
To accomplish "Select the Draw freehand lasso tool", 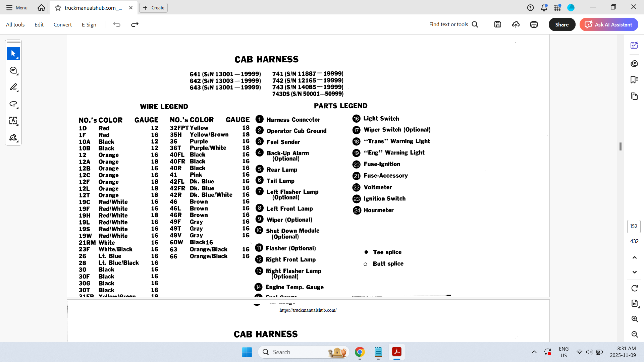I will coord(13,104).
